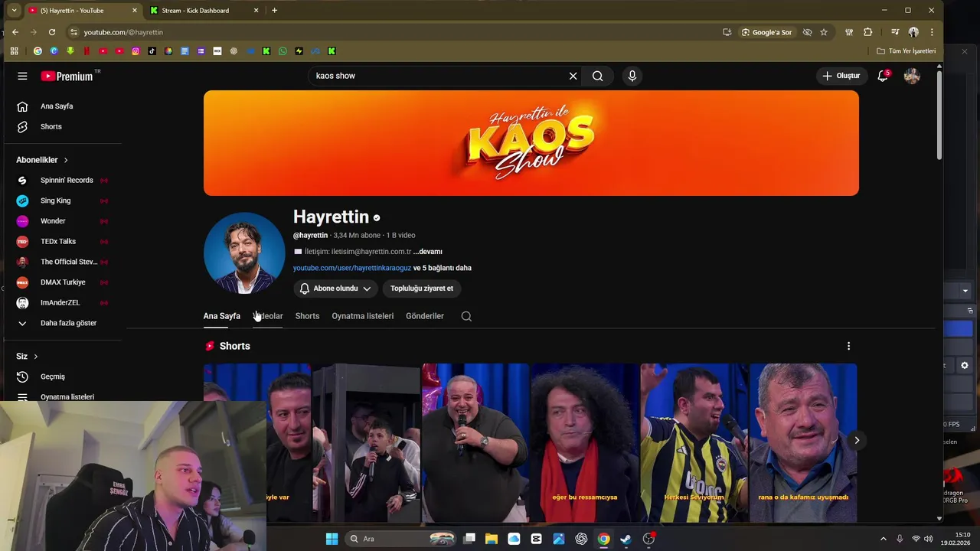Click Topluluğu ziyaret et button
980x551 pixels.
point(422,289)
